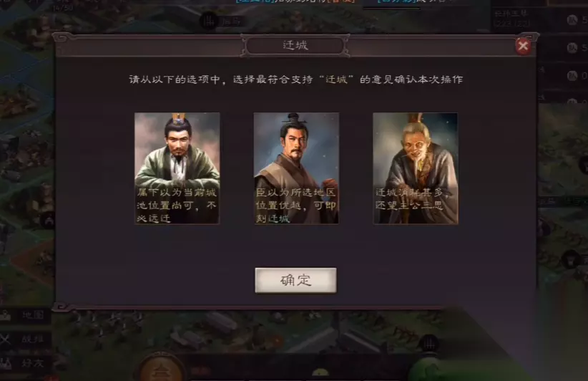
Task: Tap the round golden city icon at bottom
Action: point(161,369)
